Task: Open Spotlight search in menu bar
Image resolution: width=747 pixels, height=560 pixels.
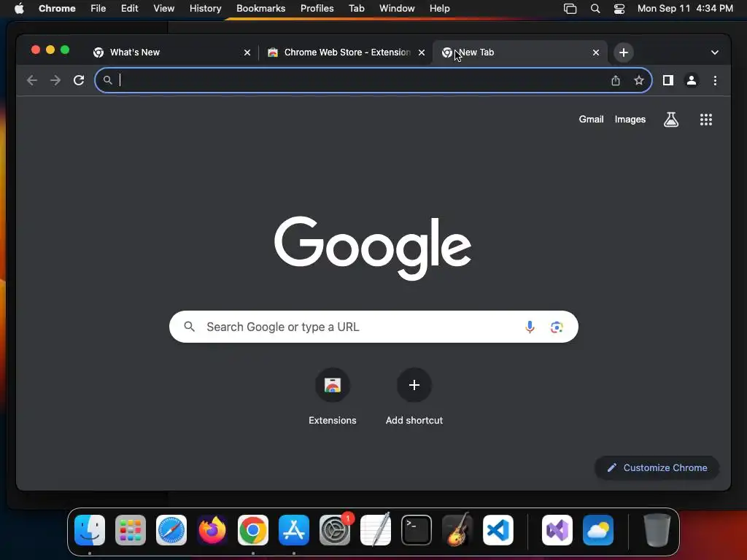Action: click(595, 9)
